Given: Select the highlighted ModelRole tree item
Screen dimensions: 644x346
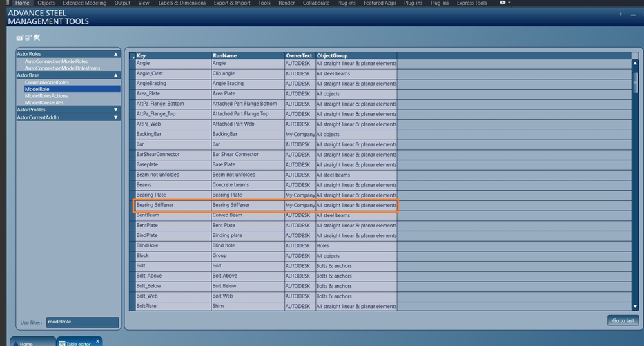Looking at the screenshot, I should click(x=72, y=89).
